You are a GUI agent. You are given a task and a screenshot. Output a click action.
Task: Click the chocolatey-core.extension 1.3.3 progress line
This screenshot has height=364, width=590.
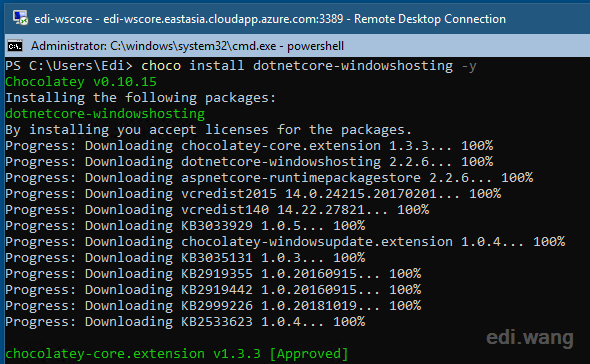[249, 146]
